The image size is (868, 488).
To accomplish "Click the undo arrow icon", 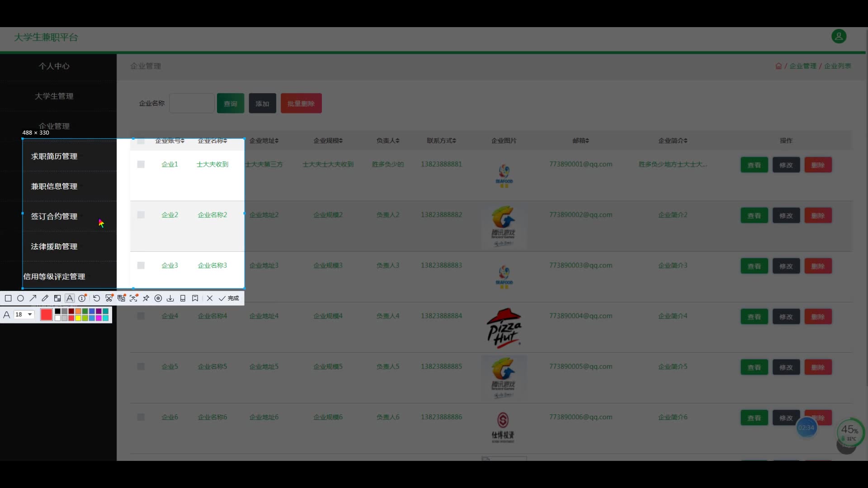I will pyautogui.click(x=96, y=298).
